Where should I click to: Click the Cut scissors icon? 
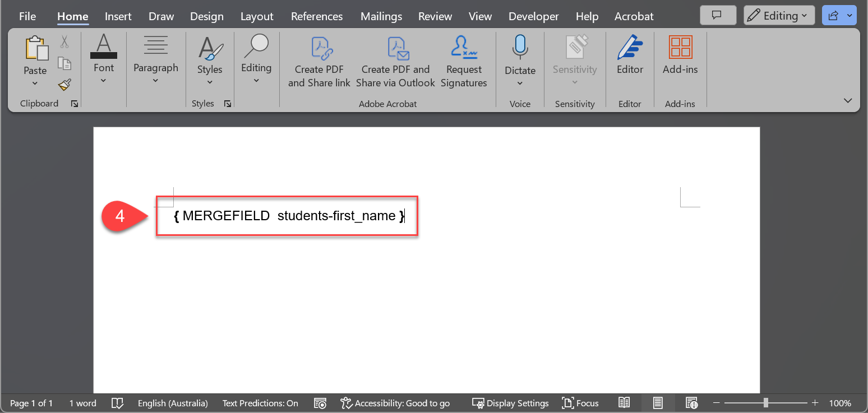(x=64, y=42)
